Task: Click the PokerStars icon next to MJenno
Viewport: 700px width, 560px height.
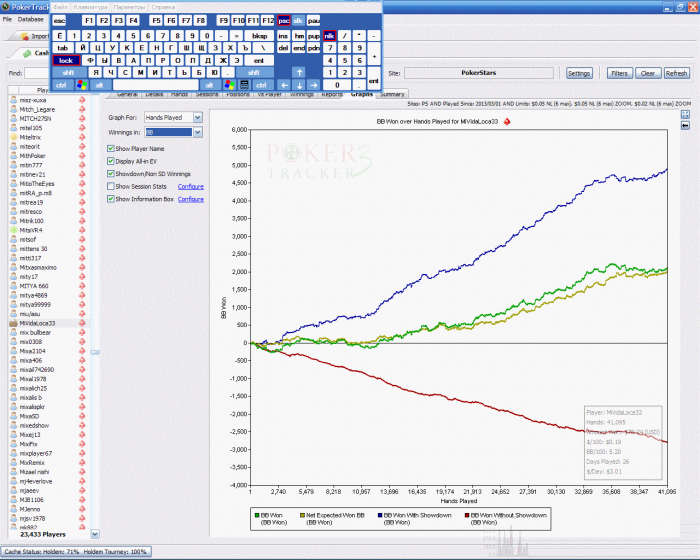Action: [x=82, y=509]
